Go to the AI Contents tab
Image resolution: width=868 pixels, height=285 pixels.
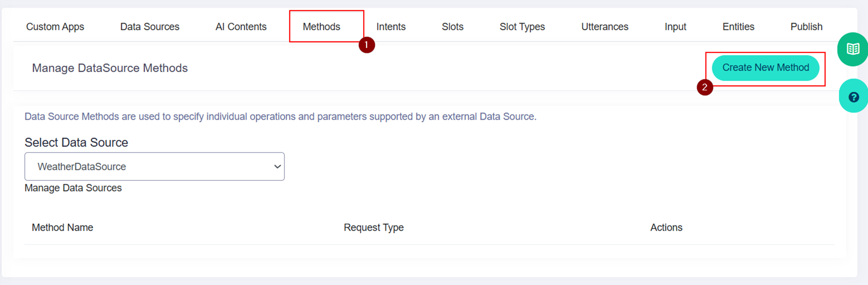[x=241, y=27]
